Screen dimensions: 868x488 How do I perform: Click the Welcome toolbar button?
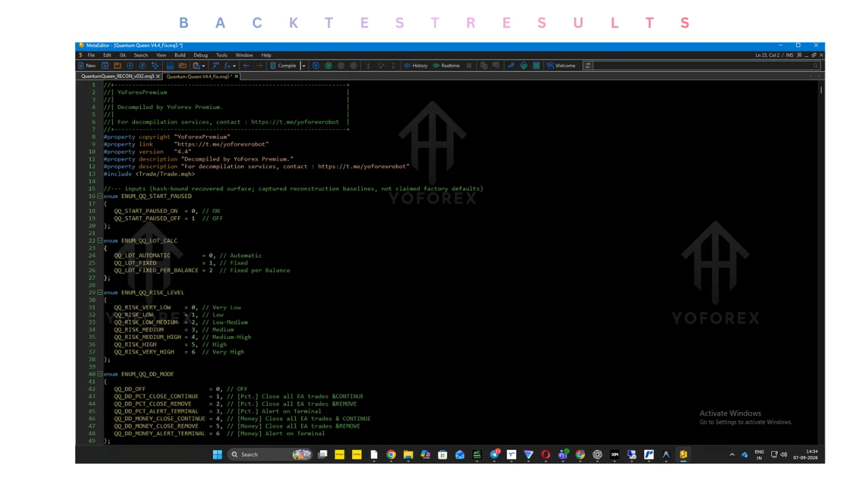click(x=561, y=66)
